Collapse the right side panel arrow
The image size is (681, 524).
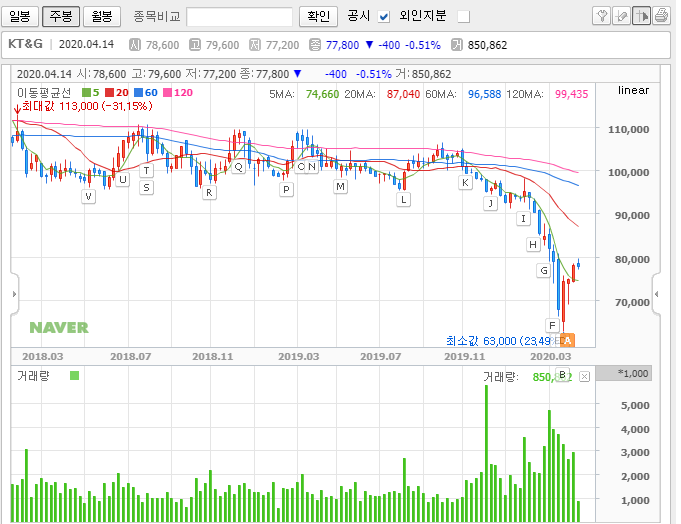click(656, 294)
